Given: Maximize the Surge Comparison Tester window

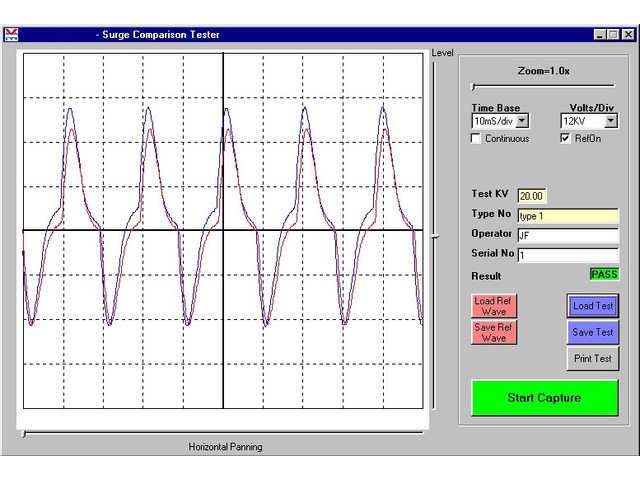Looking at the screenshot, I should pyautogui.click(x=613, y=35).
